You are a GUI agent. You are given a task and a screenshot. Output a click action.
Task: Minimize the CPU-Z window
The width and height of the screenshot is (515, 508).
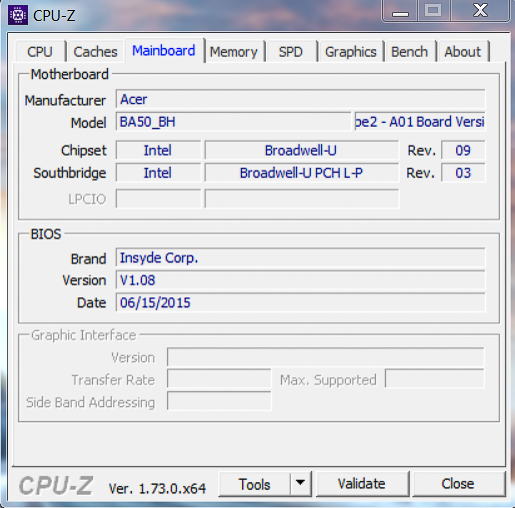pos(400,12)
